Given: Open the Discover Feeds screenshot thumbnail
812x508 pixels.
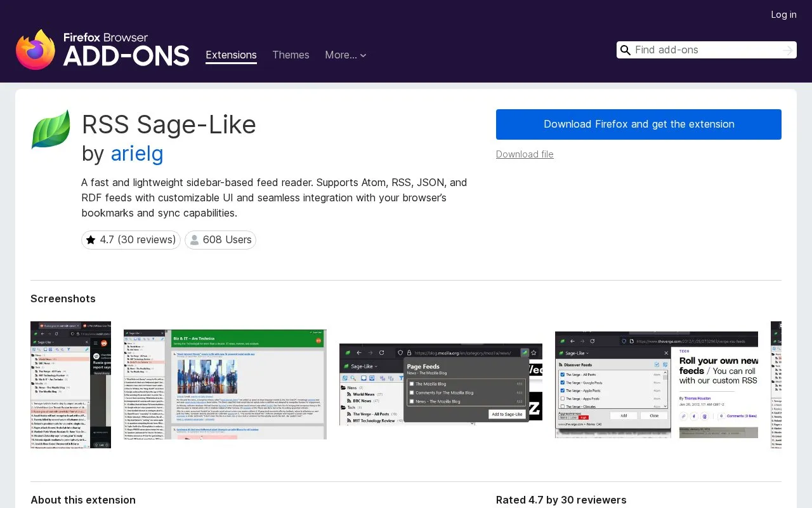Looking at the screenshot, I should (x=657, y=385).
